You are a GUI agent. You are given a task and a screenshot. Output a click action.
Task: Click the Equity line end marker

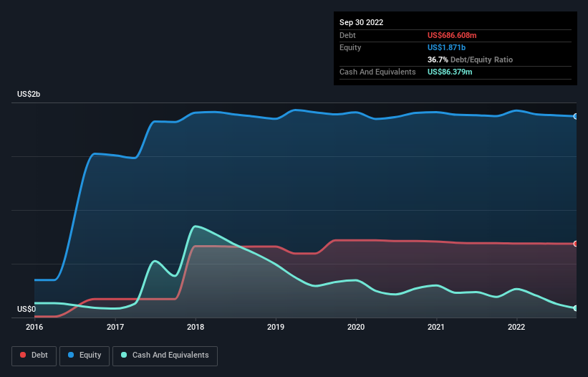[576, 116]
